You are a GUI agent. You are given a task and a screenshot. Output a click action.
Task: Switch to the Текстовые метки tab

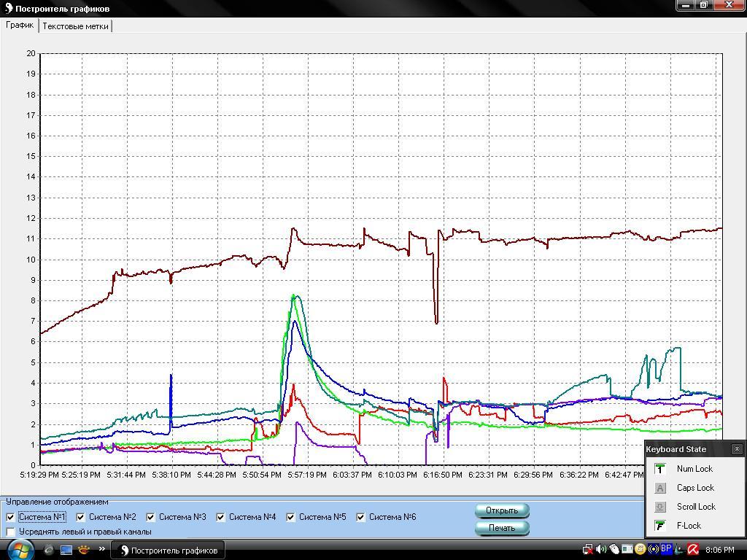(x=76, y=26)
